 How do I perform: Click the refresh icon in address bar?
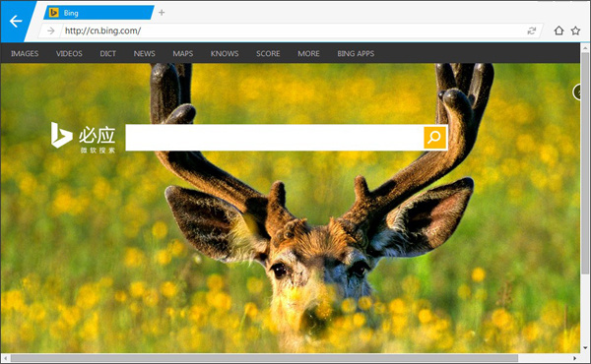click(532, 30)
